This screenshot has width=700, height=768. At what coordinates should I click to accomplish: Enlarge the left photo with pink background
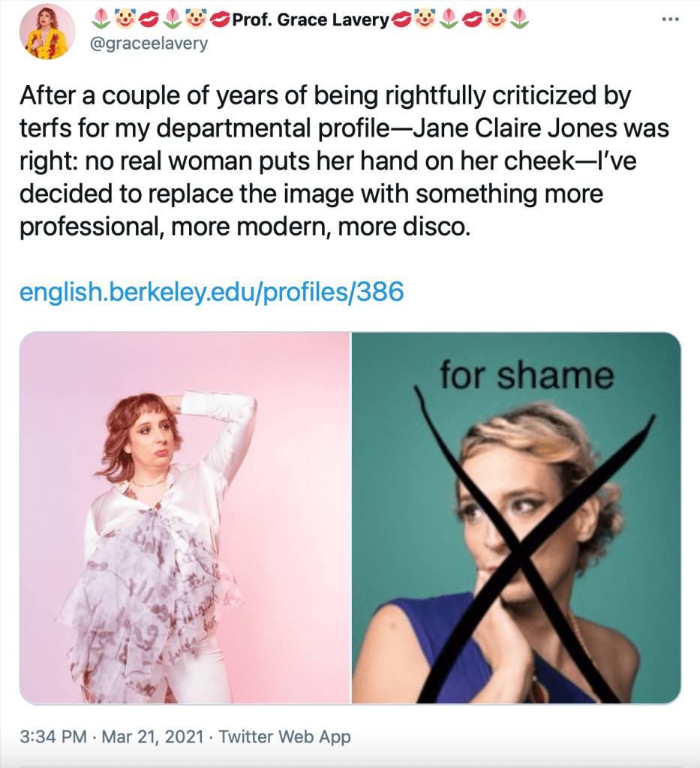click(185, 518)
